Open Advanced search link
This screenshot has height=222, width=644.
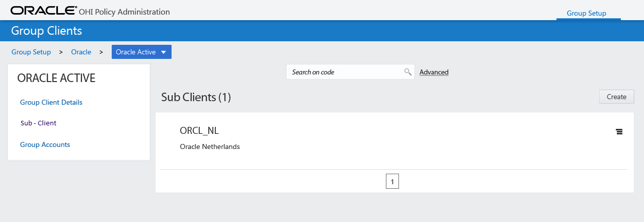tap(434, 72)
